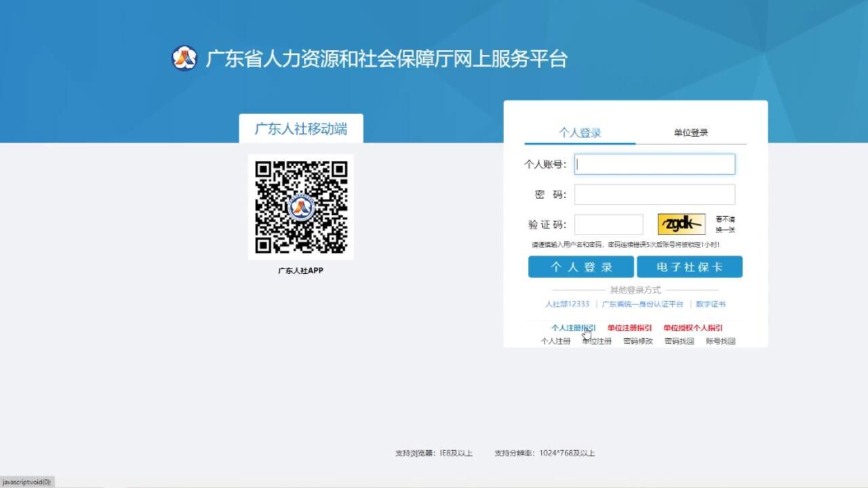Open the 个人注册 registration page
The height and width of the screenshot is (488, 868).
click(x=556, y=341)
